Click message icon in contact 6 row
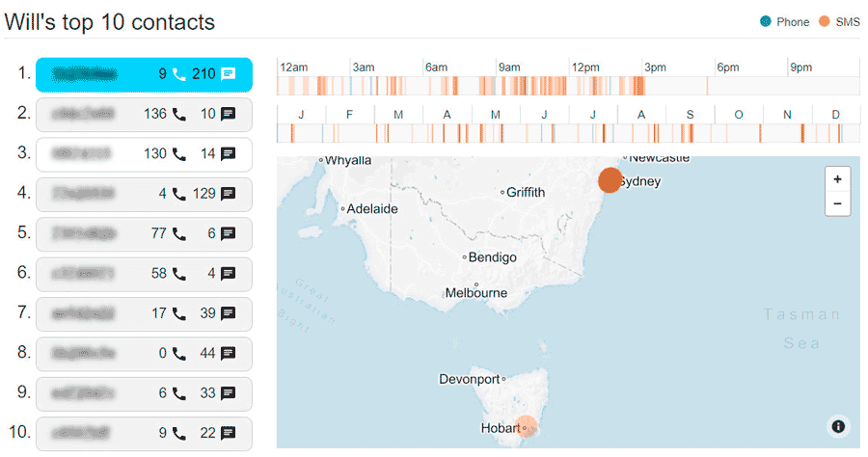The width and height of the screenshot is (868, 457). pos(228,274)
